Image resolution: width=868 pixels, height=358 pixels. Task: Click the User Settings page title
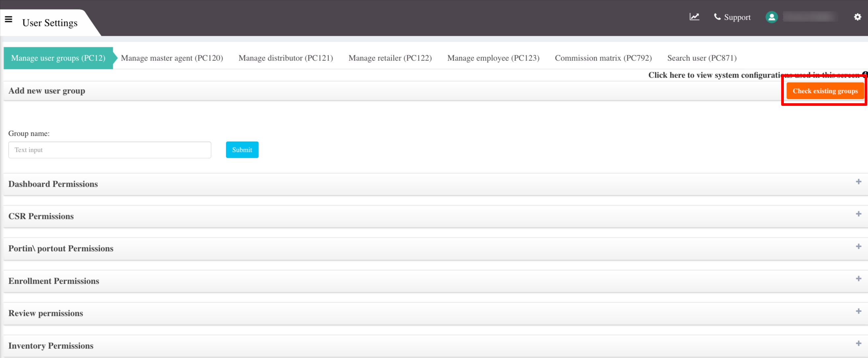point(50,23)
